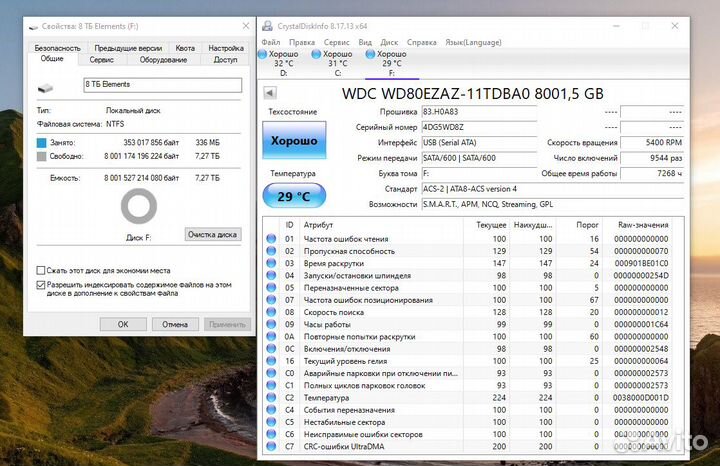Click status orb for attribute 05 reallocated sectors
This screenshot has width=720, height=466.
[271, 287]
